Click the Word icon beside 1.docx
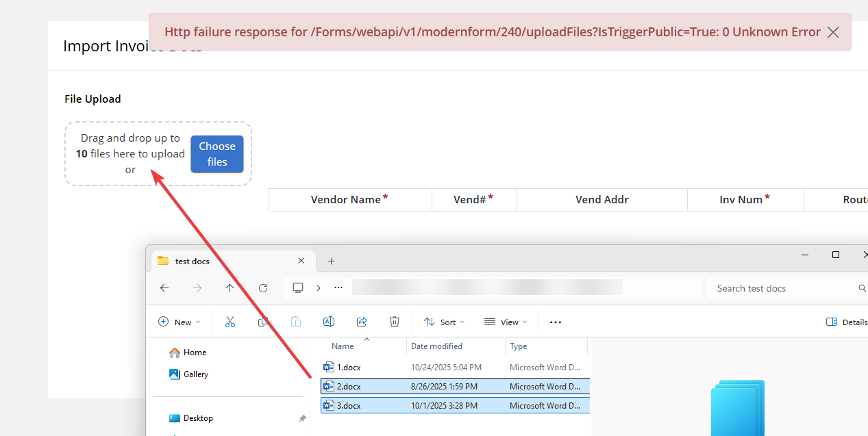The width and height of the screenshot is (868, 436). pyautogui.click(x=329, y=368)
